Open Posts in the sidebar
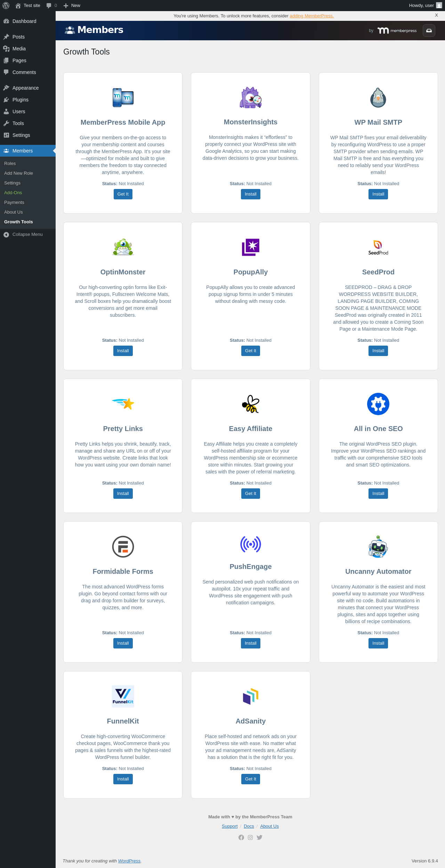Image resolution: width=445 pixels, height=868 pixels. [x=28, y=37]
